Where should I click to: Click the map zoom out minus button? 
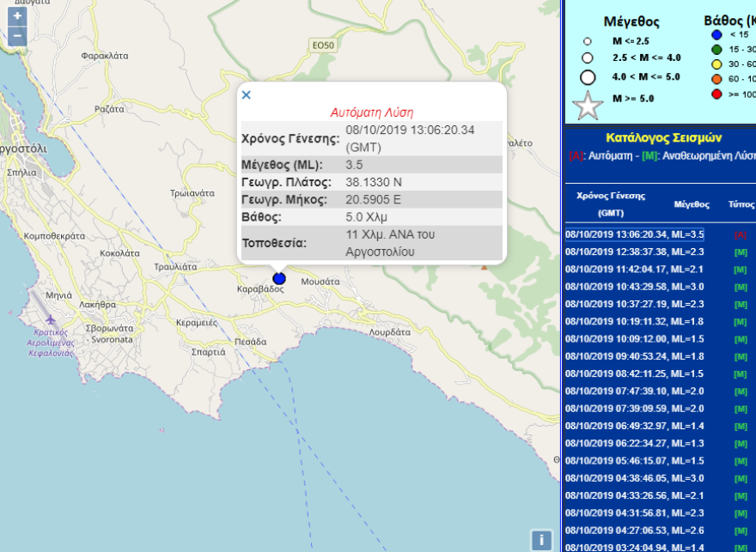click(17, 36)
